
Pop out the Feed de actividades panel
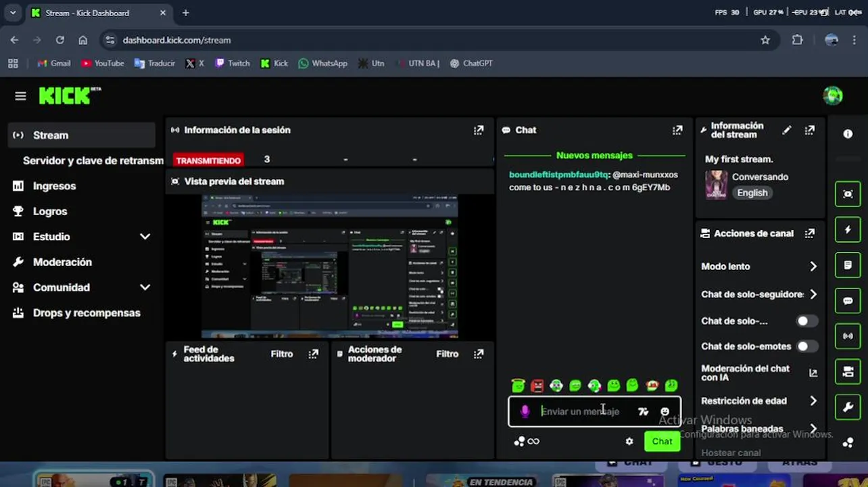pos(314,354)
